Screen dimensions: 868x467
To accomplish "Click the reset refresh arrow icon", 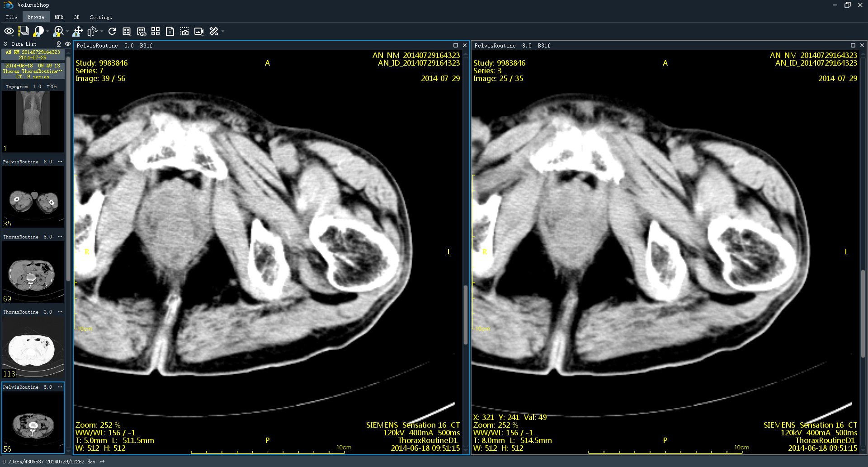I will (x=112, y=31).
